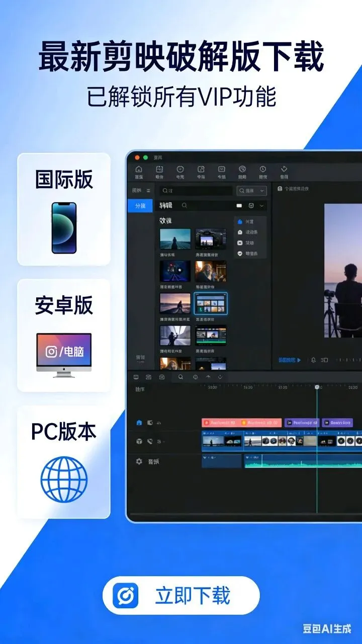Select the 安卓版 card
The height and width of the screenshot is (644, 362).
(64, 336)
